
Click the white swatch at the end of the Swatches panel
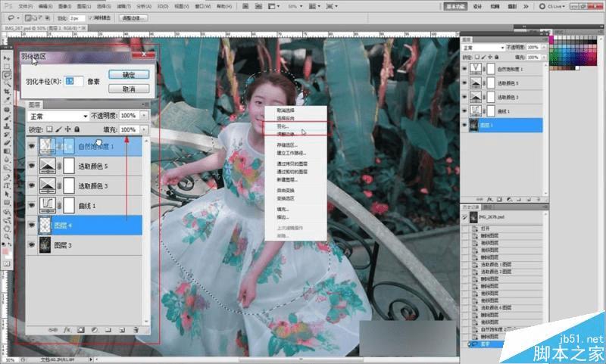(x=577, y=68)
